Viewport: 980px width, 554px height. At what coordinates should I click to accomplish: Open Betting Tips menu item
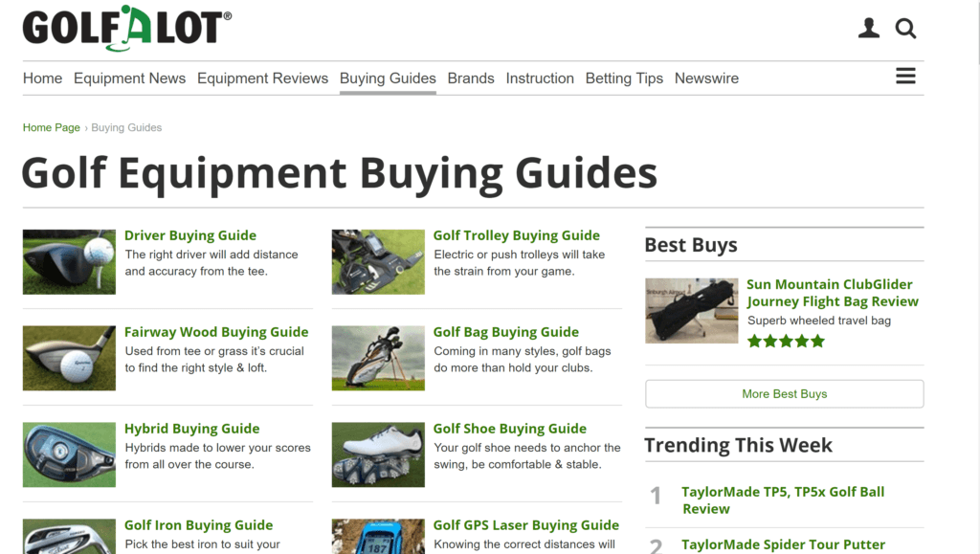click(624, 78)
